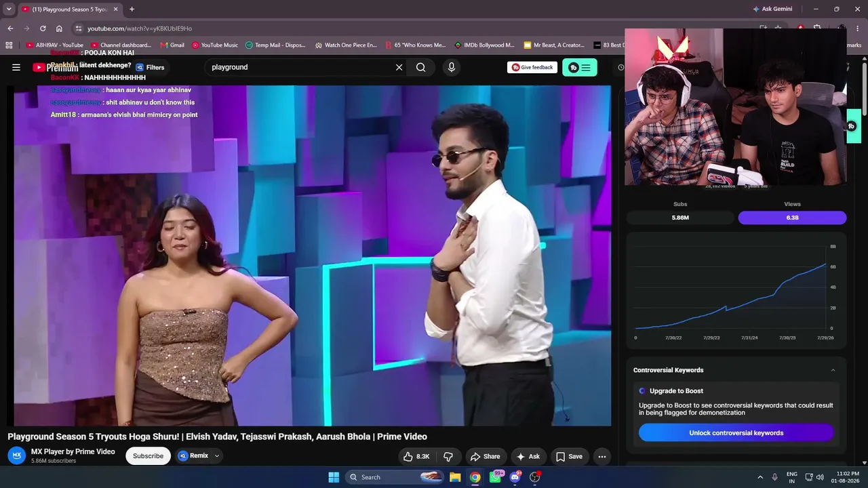Screen dimensions: 868x488
Task: Open MX Player by Prime Video channel name
Action: (73, 451)
